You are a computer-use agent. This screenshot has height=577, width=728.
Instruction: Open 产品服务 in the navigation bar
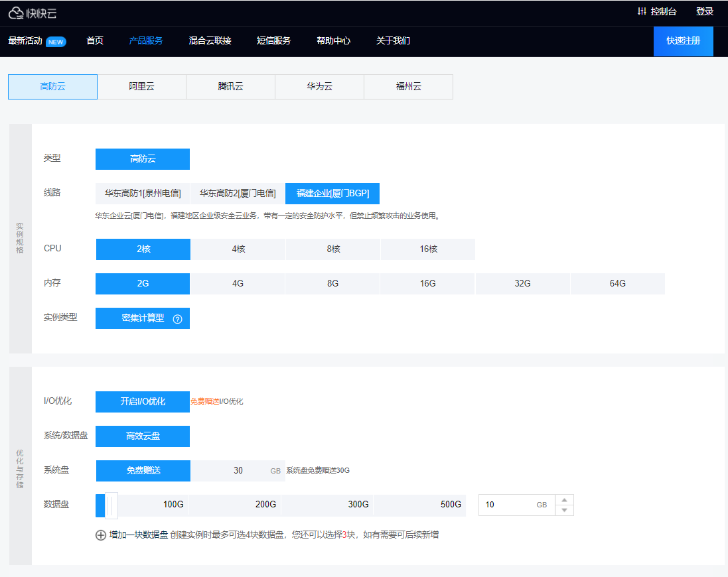146,41
